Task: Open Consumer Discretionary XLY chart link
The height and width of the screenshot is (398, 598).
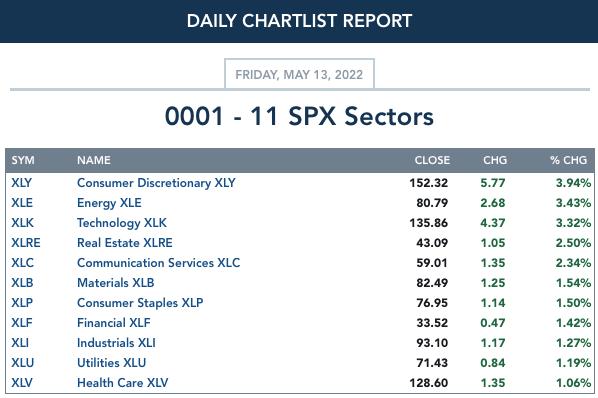Action: (156, 183)
